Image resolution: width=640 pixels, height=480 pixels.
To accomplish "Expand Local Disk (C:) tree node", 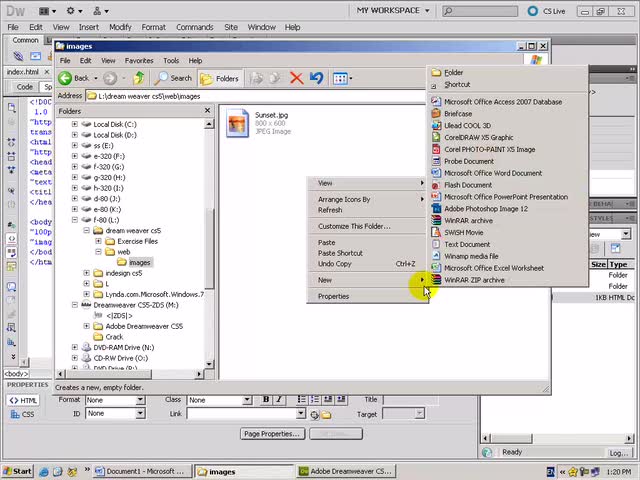I will 75,124.
